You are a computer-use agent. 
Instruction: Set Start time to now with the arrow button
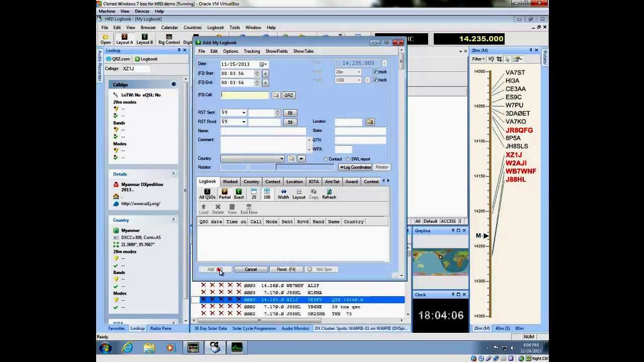(x=265, y=73)
